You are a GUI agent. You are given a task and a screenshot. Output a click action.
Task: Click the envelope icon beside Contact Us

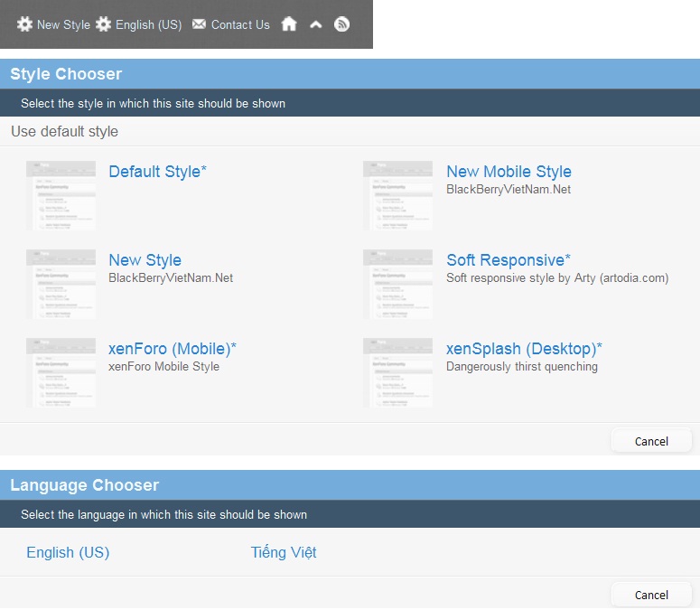point(199,24)
